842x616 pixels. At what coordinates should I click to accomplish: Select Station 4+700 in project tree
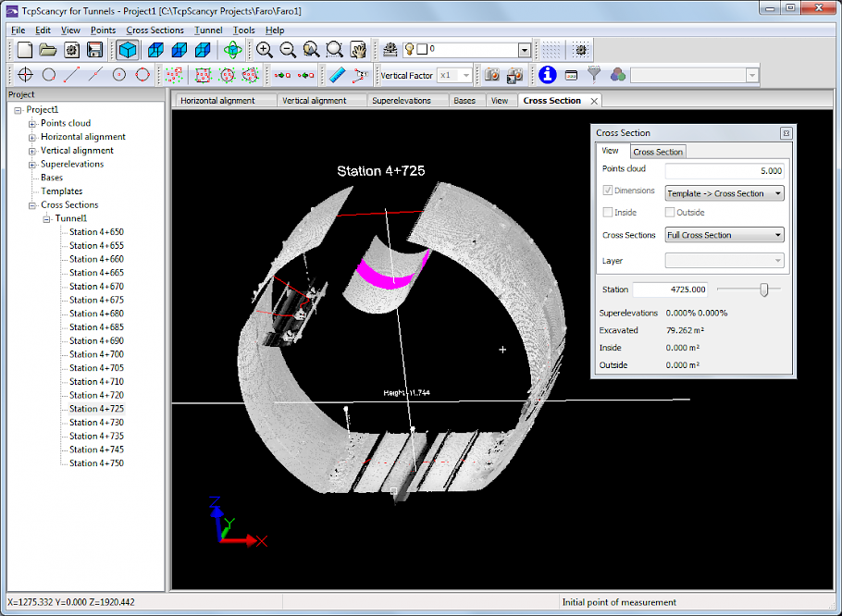coord(96,354)
